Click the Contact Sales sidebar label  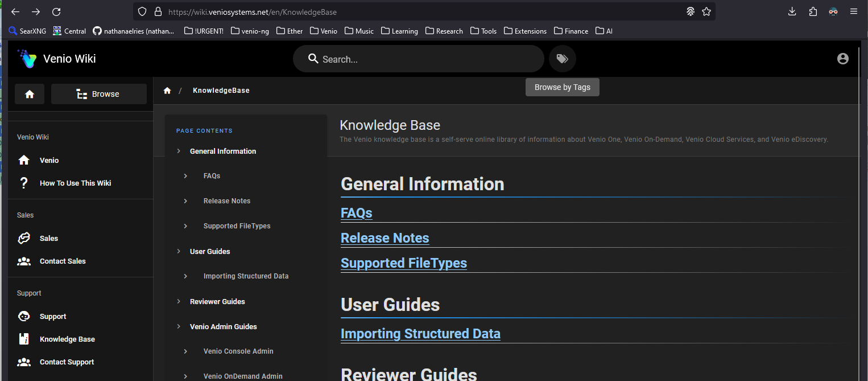63,261
